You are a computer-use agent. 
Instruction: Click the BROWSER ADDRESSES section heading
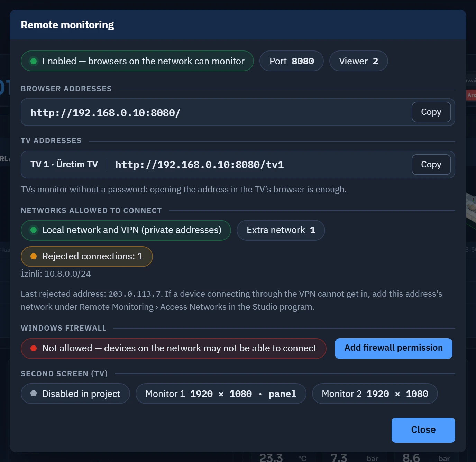pyautogui.click(x=66, y=89)
